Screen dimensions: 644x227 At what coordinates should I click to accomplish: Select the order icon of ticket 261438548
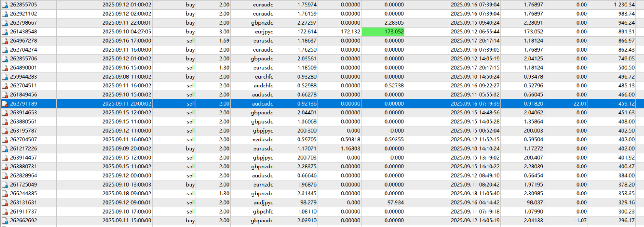point(5,32)
